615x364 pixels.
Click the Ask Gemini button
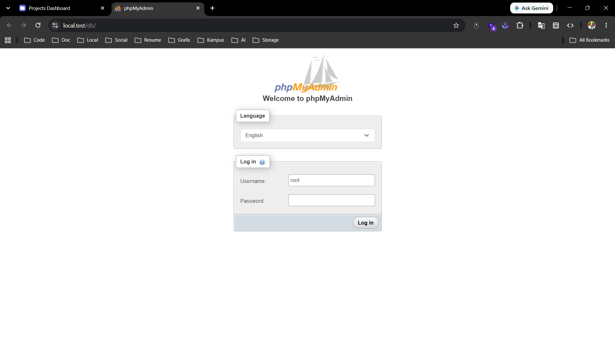tap(531, 8)
